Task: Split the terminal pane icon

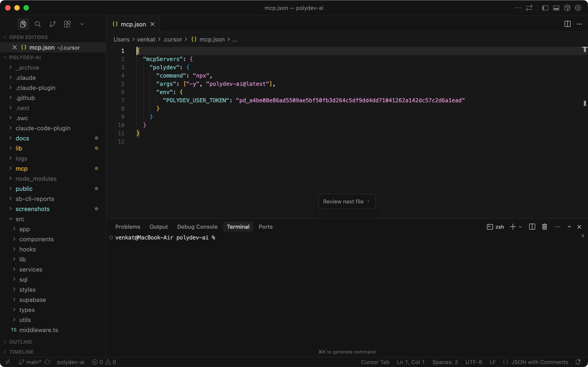Action: click(x=532, y=227)
